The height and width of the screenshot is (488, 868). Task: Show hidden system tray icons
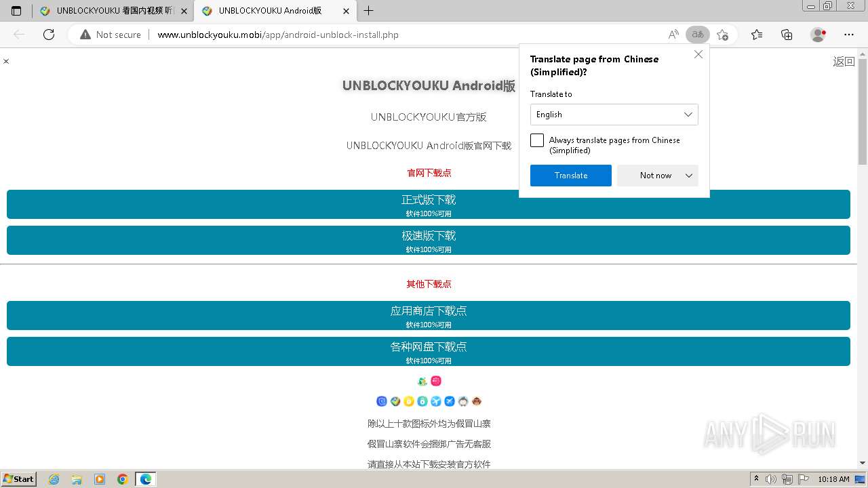coord(756,479)
